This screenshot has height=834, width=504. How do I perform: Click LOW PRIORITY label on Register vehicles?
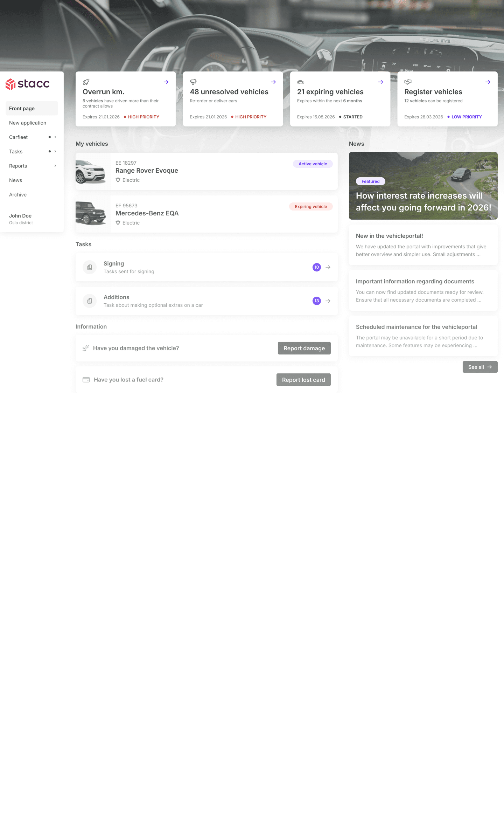pyautogui.click(x=467, y=117)
